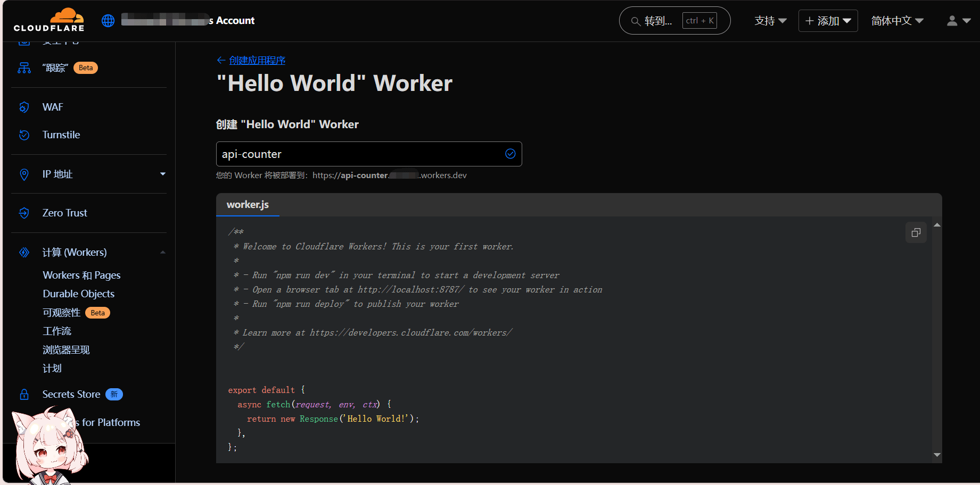Click the Cloudflare logo

click(49, 20)
